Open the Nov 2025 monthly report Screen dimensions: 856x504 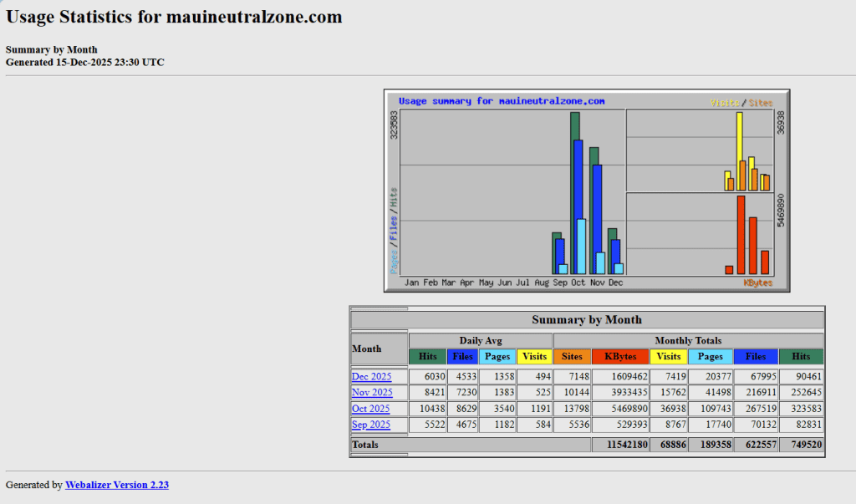tap(371, 393)
